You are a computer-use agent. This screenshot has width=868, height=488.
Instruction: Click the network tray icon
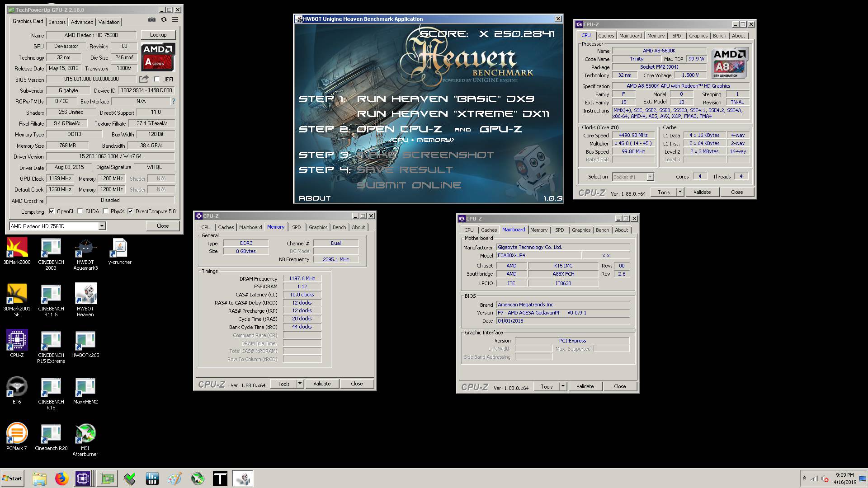point(814,479)
